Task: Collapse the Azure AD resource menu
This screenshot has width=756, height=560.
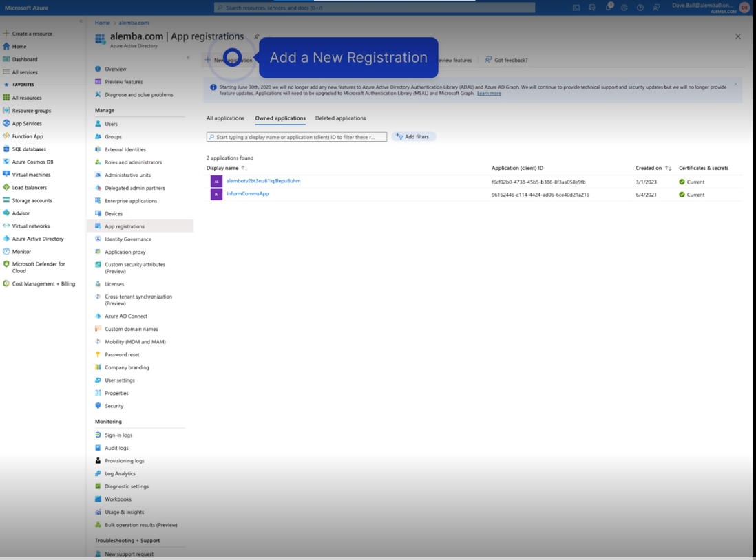Action: coord(188,58)
